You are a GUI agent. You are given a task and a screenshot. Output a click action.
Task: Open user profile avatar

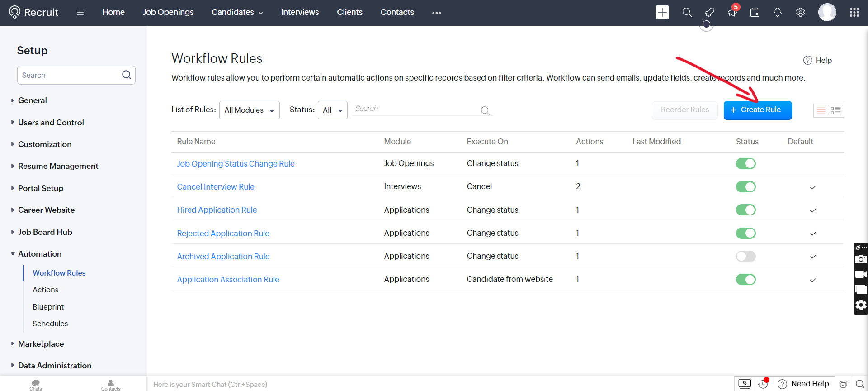click(x=827, y=12)
